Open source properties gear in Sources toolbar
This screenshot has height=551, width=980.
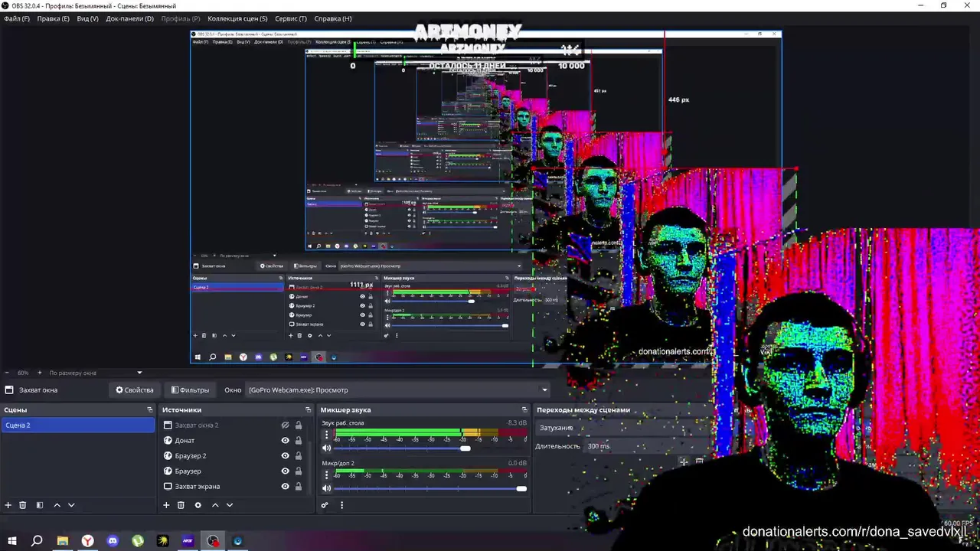point(198,505)
